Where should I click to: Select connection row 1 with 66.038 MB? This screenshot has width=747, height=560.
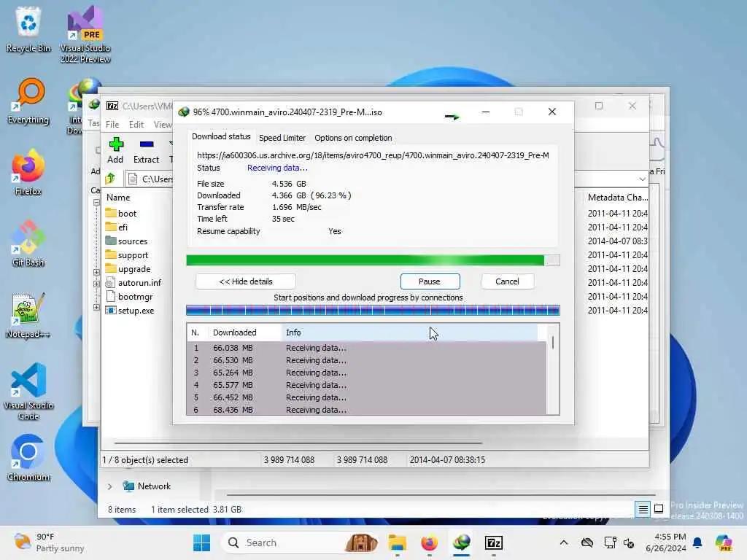point(367,348)
